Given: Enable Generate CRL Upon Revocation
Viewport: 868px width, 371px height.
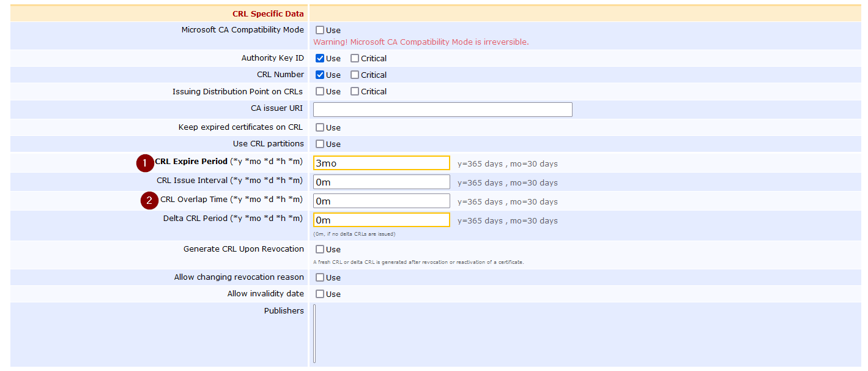Looking at the screenshot, I should point(320,249).
